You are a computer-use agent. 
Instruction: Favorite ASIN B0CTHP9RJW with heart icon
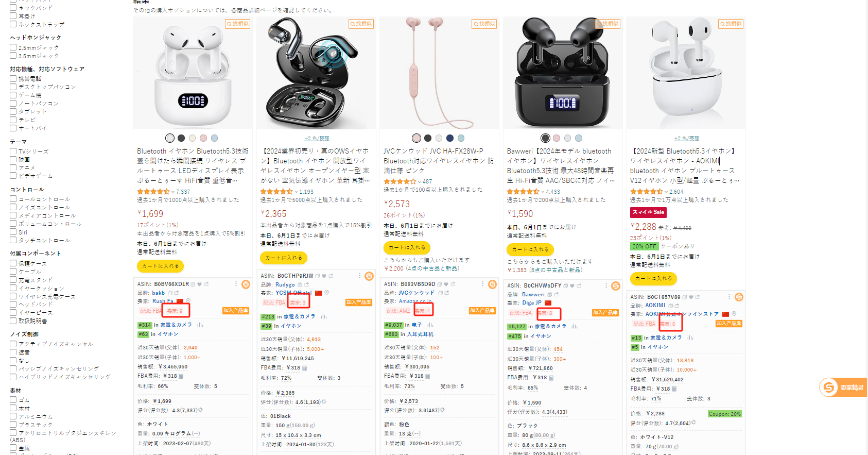(x=324, y=276)
